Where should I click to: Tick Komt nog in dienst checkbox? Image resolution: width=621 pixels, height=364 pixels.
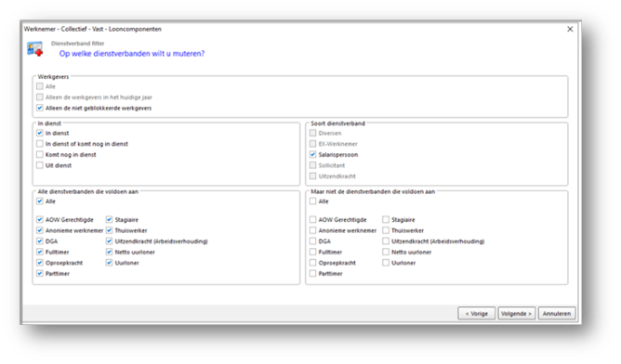coord(40,154)
